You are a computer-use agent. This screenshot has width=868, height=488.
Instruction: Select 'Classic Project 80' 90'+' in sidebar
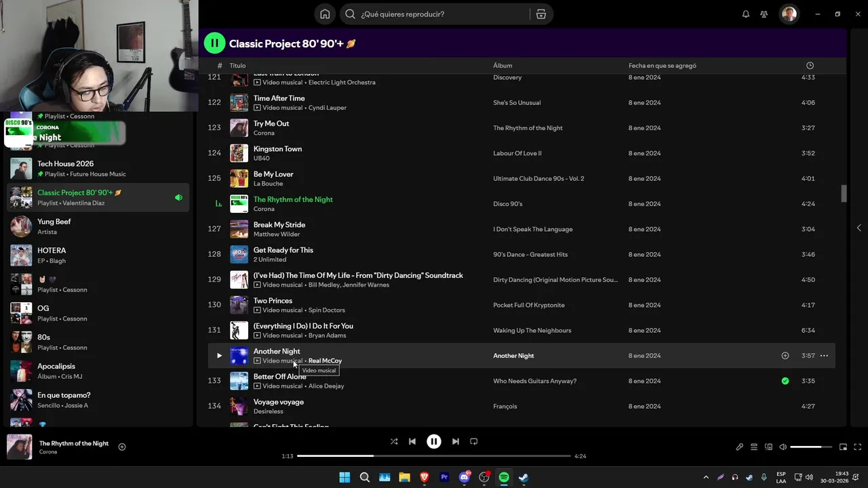pos(98,197)
